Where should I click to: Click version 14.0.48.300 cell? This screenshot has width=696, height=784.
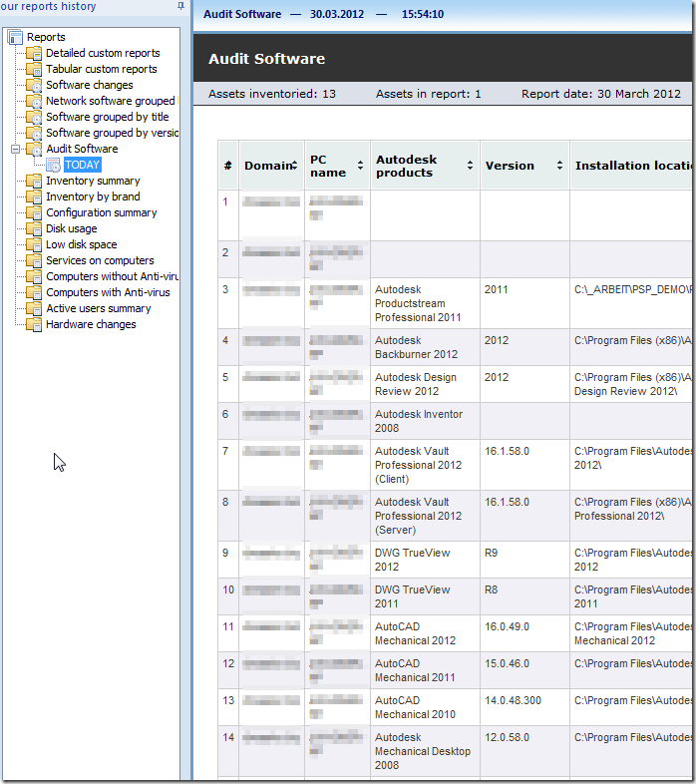tap(524, 707)
